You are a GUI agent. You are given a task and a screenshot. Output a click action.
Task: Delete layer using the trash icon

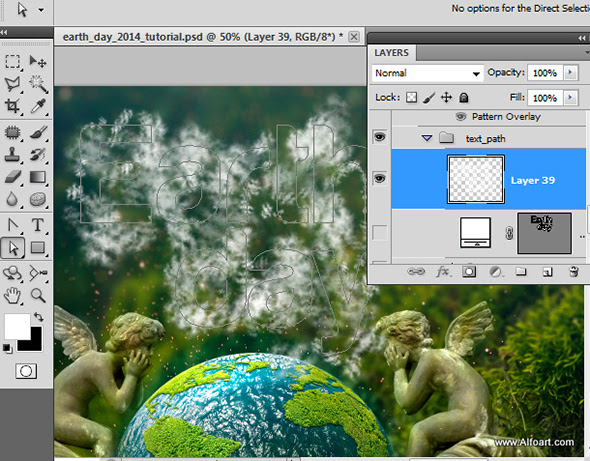click(x=573, y=271)
